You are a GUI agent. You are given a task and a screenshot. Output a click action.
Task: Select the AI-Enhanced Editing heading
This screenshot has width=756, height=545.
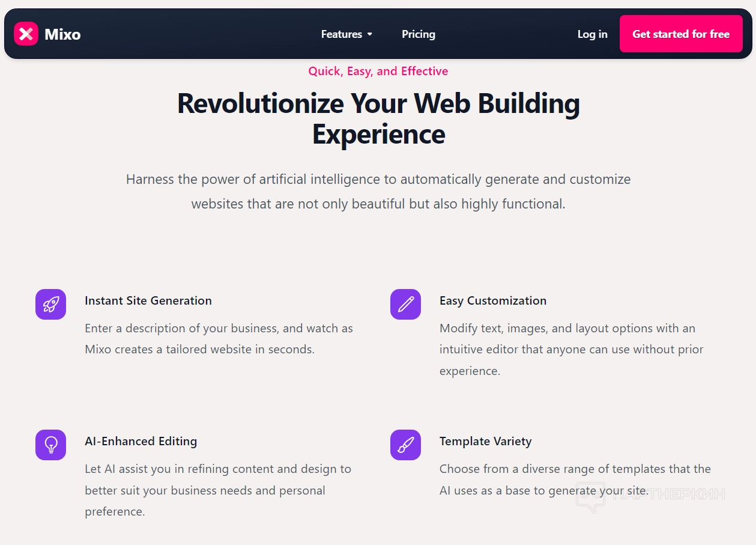click(x=141, y=441)
